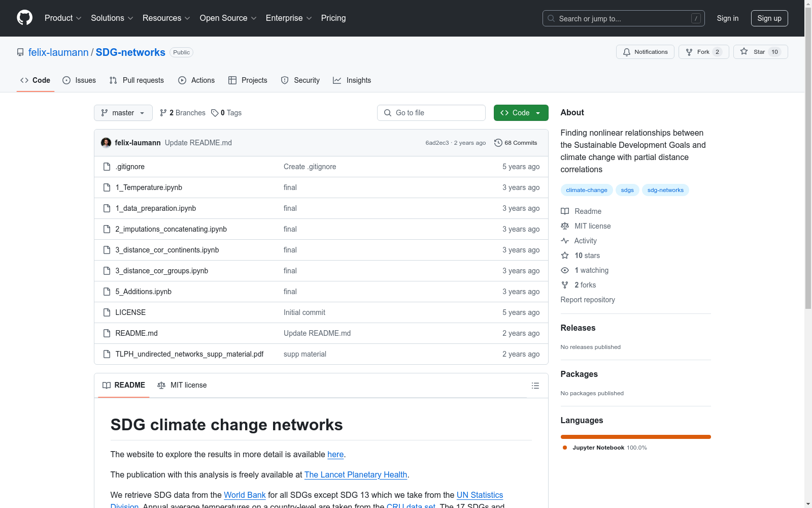Open Report repository link
This screenshot has width=812, height=508.
point(588,300)
